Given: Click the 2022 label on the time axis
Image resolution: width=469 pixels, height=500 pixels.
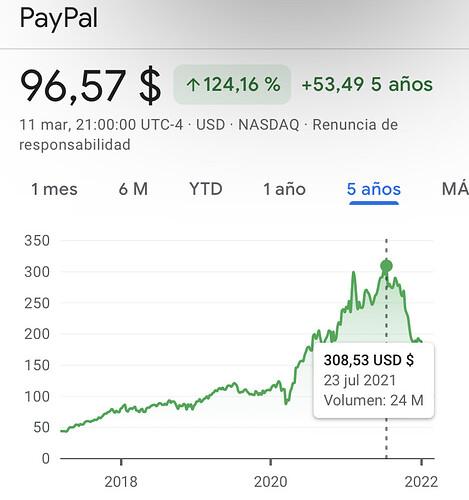Looking at the screenshot, I should click(x=421, y=482).
